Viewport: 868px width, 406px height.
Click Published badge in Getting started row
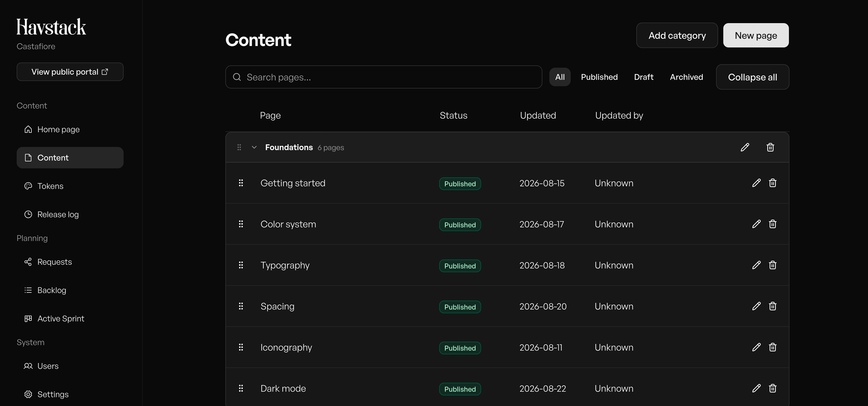coord(460,184)
